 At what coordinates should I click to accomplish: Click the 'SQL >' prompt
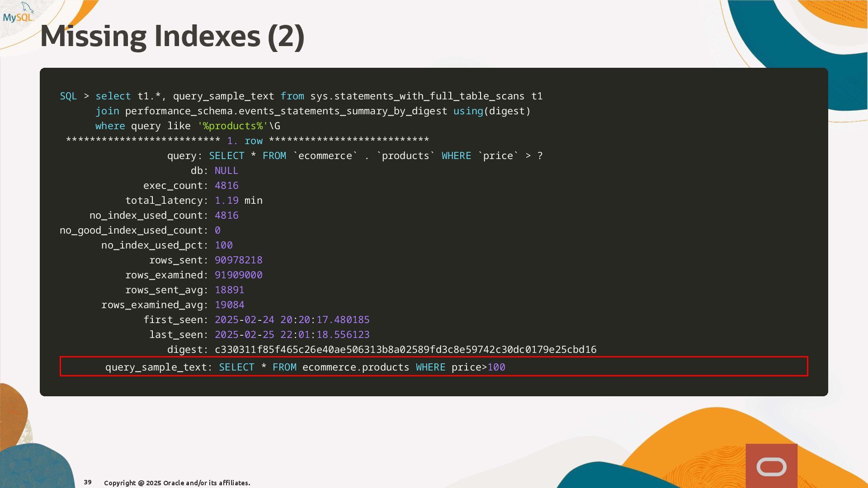point(75,96)
